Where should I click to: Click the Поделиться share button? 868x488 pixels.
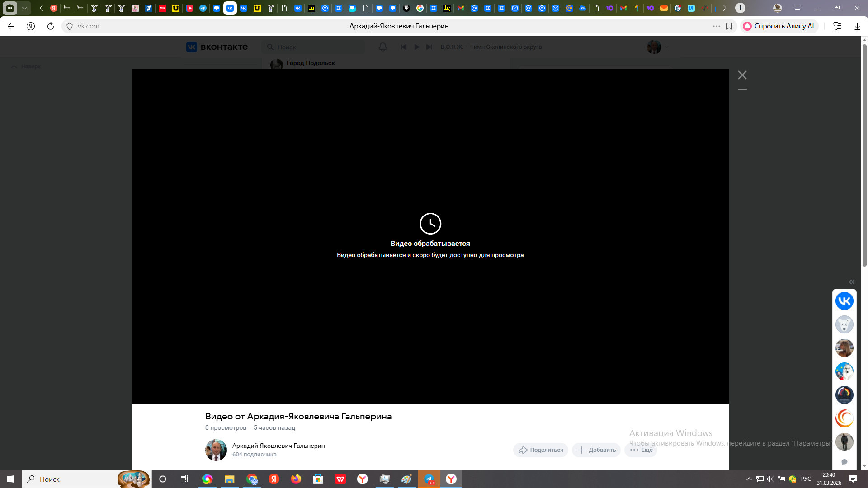pos(541,450)
